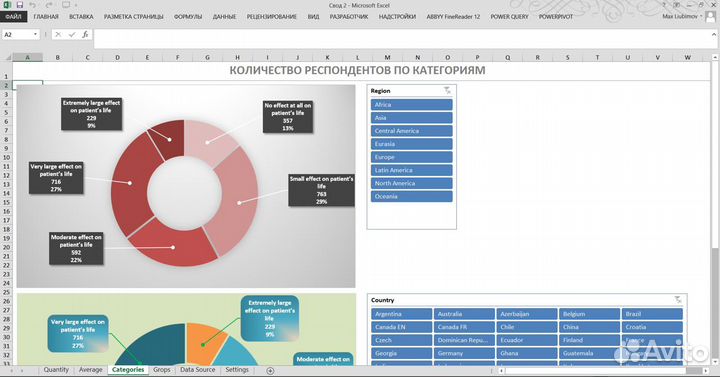Open POWERPIVOT ribbon tab
This screenshot has height=377, width=720.
pos(556,17)
